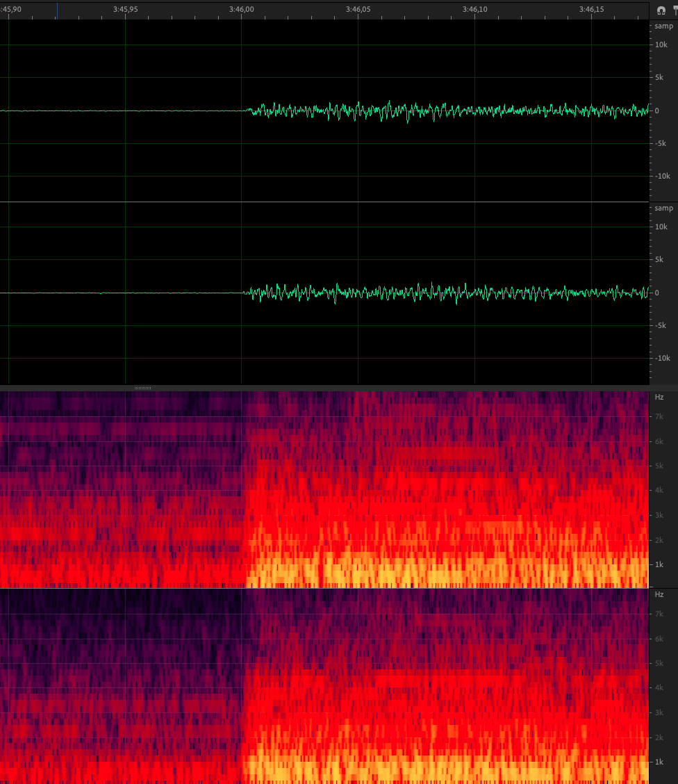Viewport: 678px width, 784px height.
Task: Click the 3:45,95 mark on the time ruler
Action: click(125, 10)
